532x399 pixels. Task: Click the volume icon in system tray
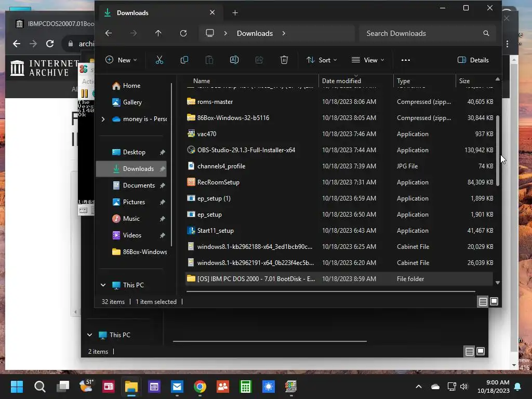464,387
